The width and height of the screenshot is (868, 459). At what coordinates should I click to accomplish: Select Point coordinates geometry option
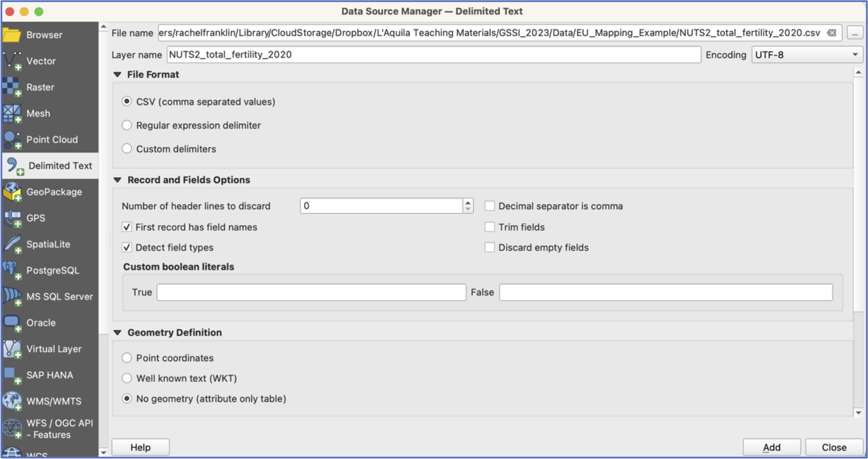pos(127,358)
